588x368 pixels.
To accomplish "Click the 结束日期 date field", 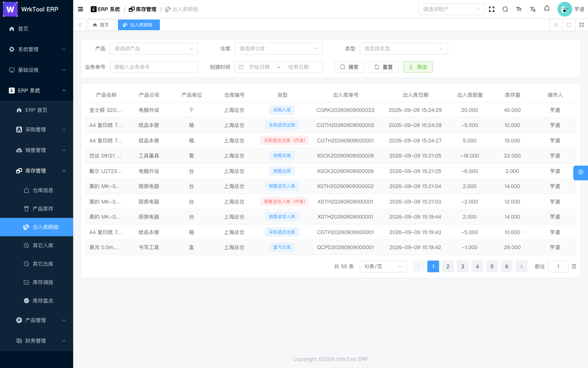I will click(x=298, y=67).
